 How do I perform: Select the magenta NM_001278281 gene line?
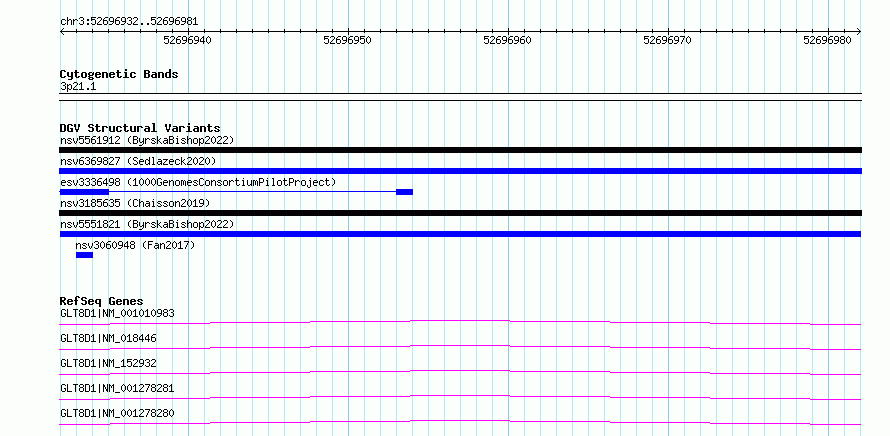(460, 397)
